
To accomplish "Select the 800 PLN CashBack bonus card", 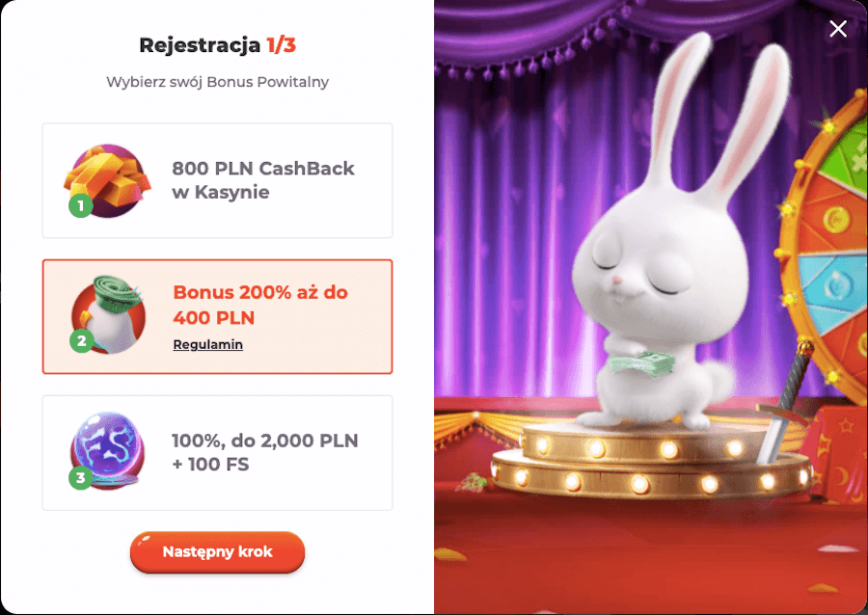I will pyautogui.click(x=217, y=180).
